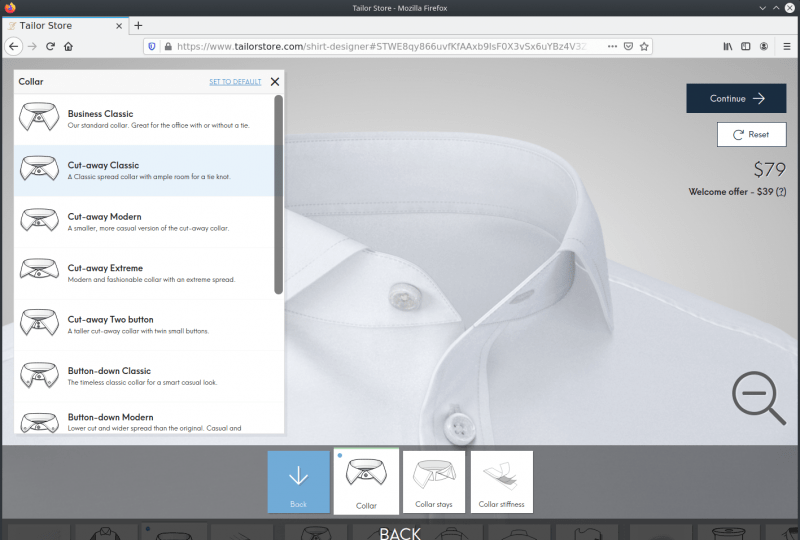The image size is (800, 540).
Task: Pick the Button-down Modern collar icon
Action: [39, 423]
